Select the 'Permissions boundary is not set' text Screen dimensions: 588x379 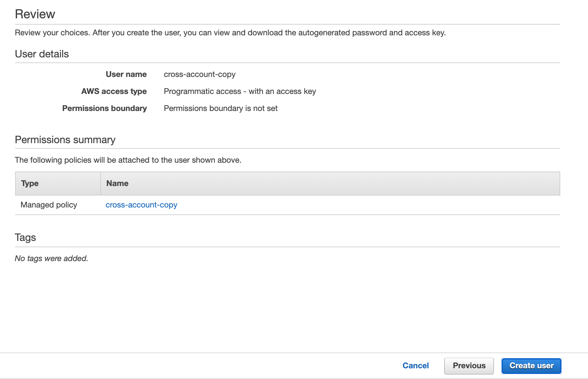[220, 108]
